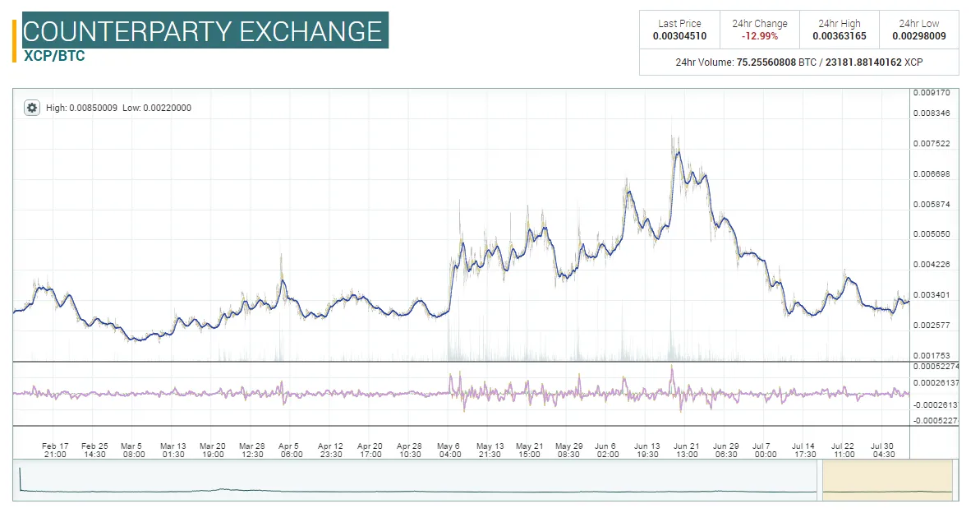Click the Jun 21 13:00 date label

tap(686, 451)
